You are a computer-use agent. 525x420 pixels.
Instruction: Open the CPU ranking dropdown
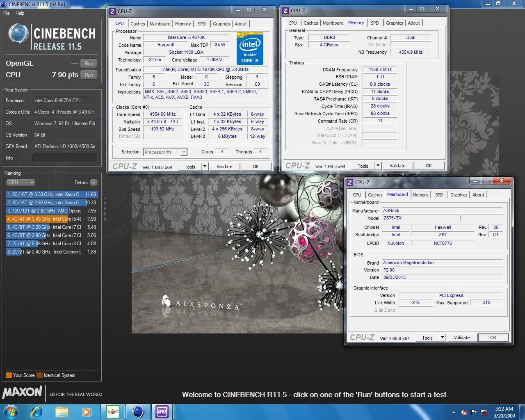tap(21, 183)
